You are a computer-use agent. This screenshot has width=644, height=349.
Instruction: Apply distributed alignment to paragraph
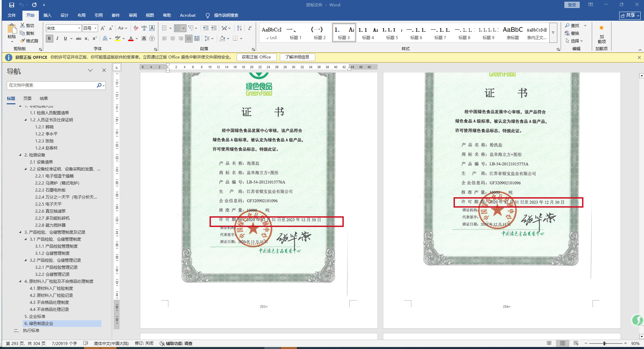coord(197,39)
